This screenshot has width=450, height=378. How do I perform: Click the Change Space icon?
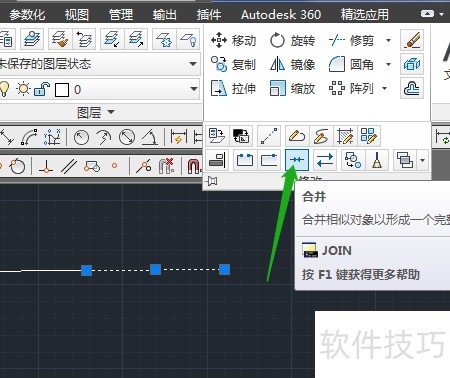point(241,136)
